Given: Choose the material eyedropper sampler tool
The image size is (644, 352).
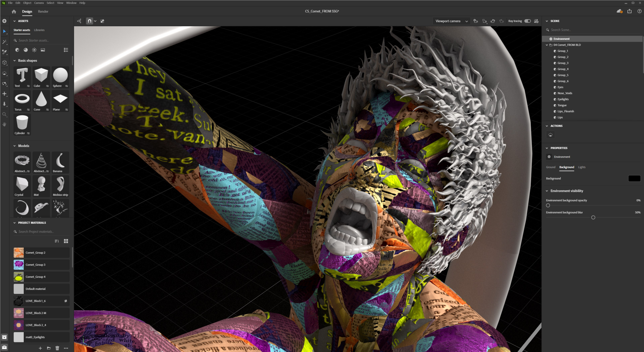Looking at the screenshot, I should pyautogui.click(x=4, y=52).
